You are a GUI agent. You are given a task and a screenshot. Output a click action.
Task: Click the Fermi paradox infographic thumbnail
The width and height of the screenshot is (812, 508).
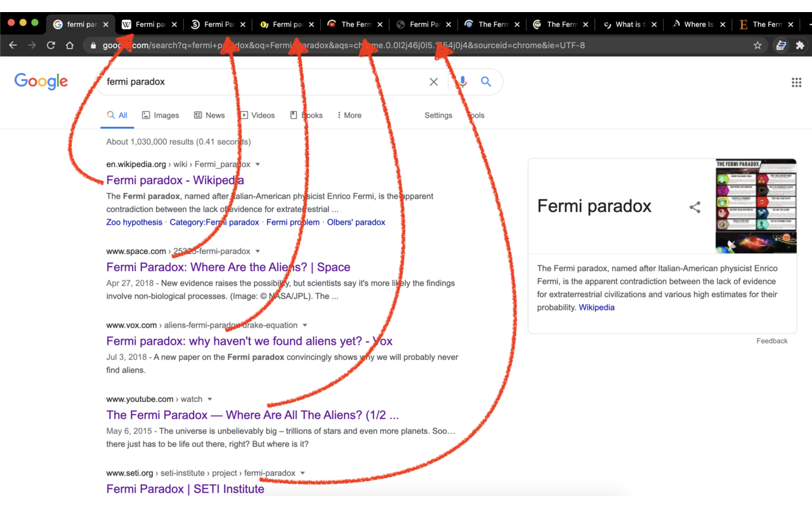coord(756,206)
